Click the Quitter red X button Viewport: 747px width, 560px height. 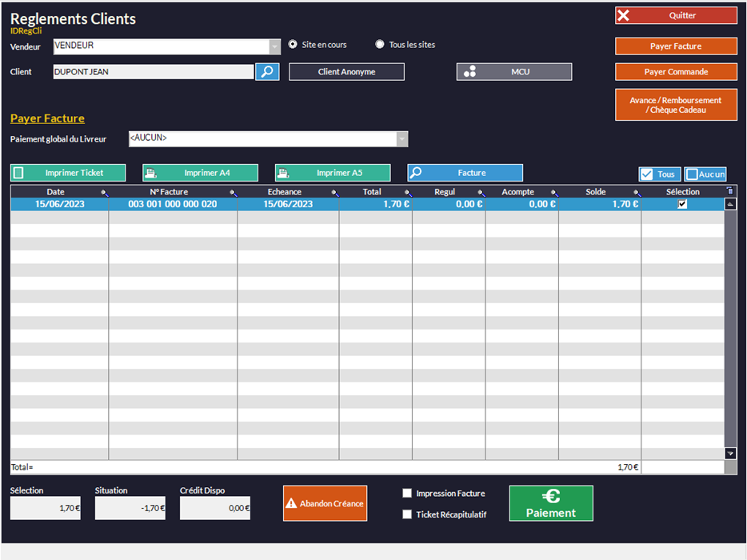click(x=676, y=15)
